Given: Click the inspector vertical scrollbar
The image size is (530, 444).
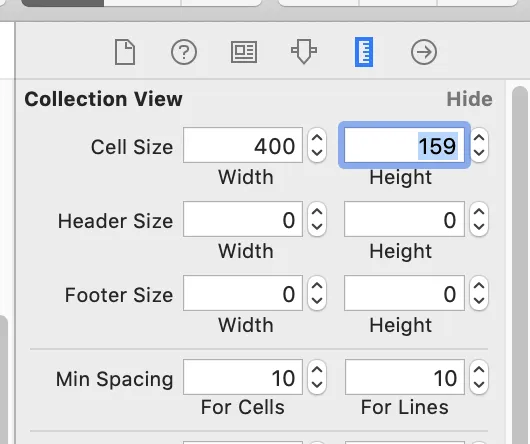Looking at the screenshot, I should [x=520, y=265].
